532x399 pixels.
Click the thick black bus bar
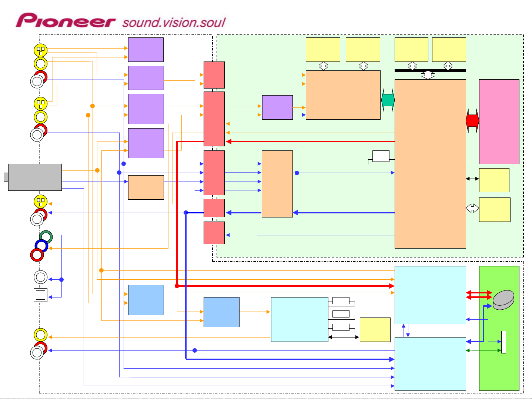(430, 70)
